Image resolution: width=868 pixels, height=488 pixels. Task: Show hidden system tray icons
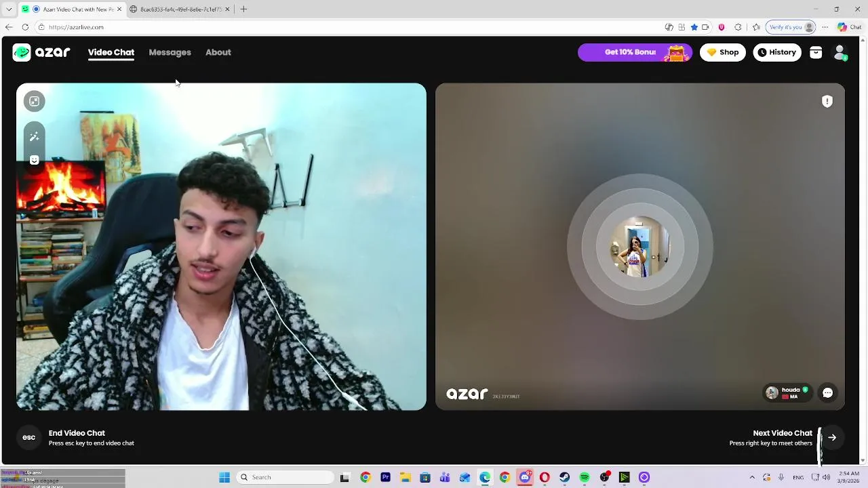pyautogui.click(x=752, y=477)
